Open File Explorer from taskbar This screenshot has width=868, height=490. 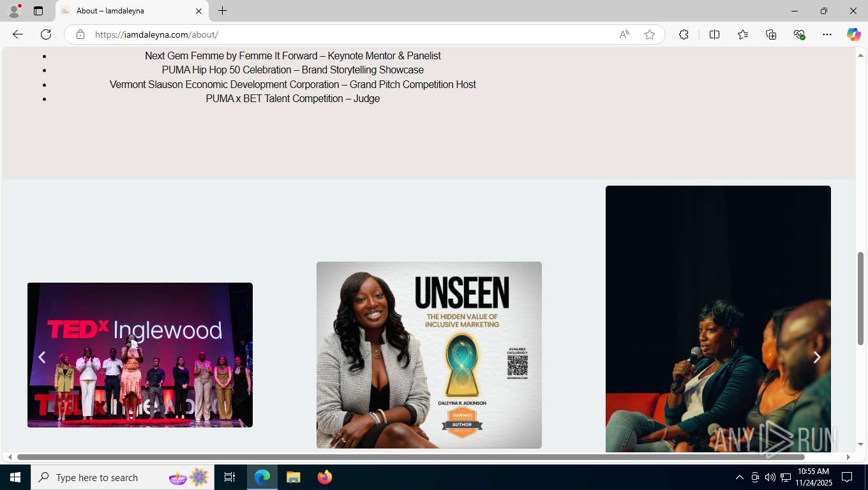tap(293, 477)
